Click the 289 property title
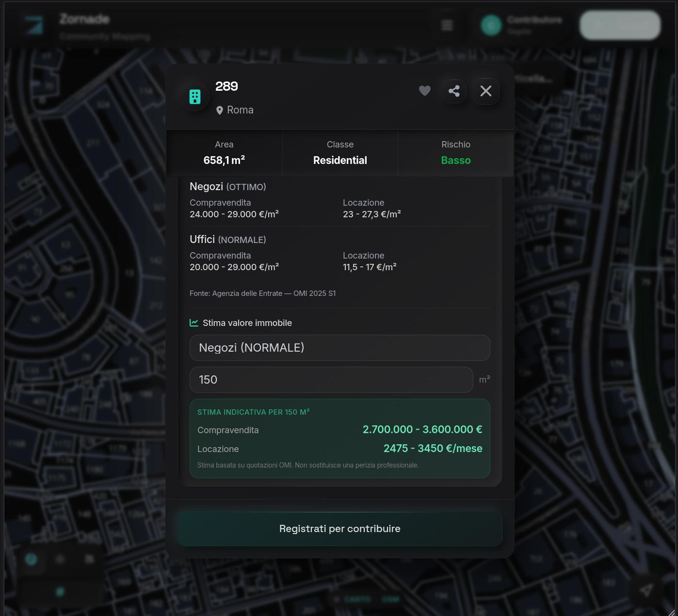The image size is (678, 616). [x=226, y=86]
